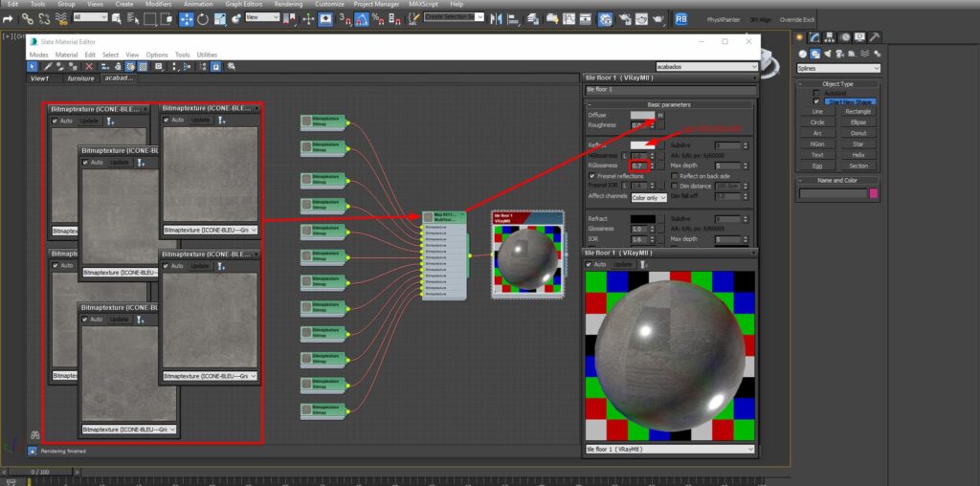Toggle the Percent Snap icon

[378, 19]
